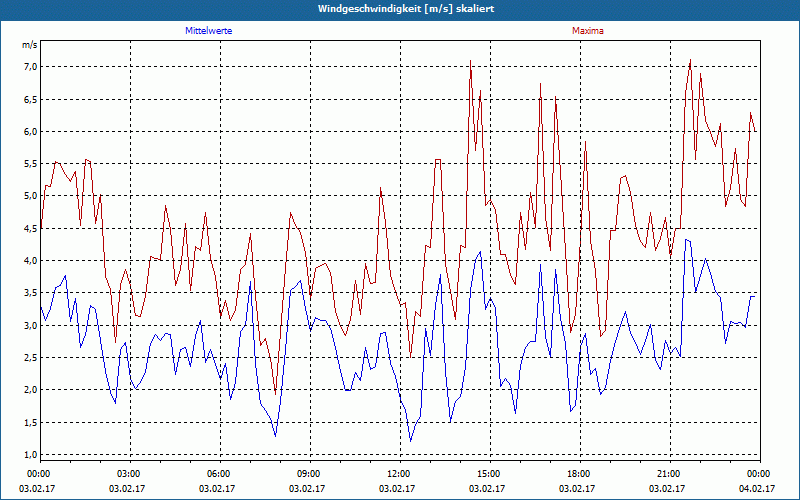Screen dimensions: 800x500
Task: Click the 3,0 y-axis value
Action: tap(31, 326)
